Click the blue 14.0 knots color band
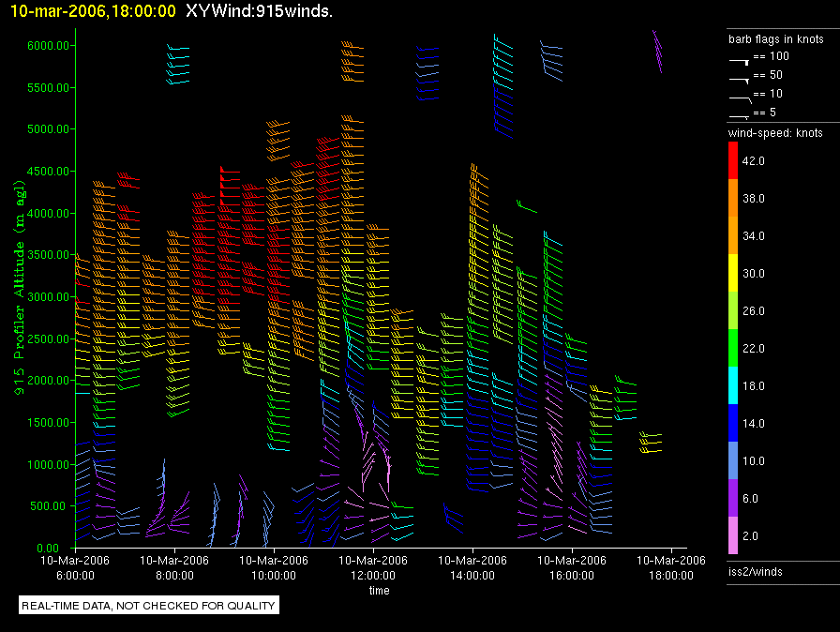The height and width of the screenshot is (632, 840). 733,423
